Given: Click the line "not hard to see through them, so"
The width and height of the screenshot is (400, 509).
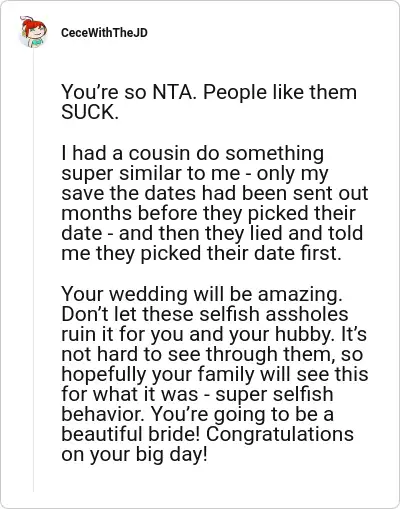Looking at the screenshot, I should [x=212, y=354].
